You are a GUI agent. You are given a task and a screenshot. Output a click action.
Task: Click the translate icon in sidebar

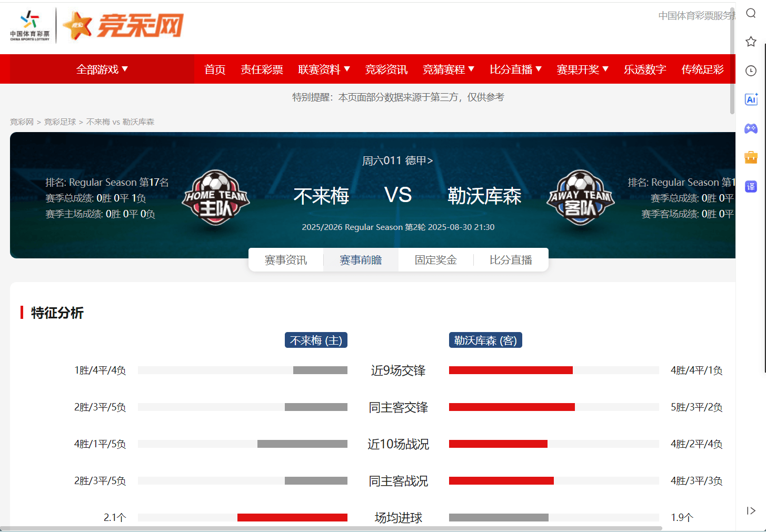[x=751, y=186]
